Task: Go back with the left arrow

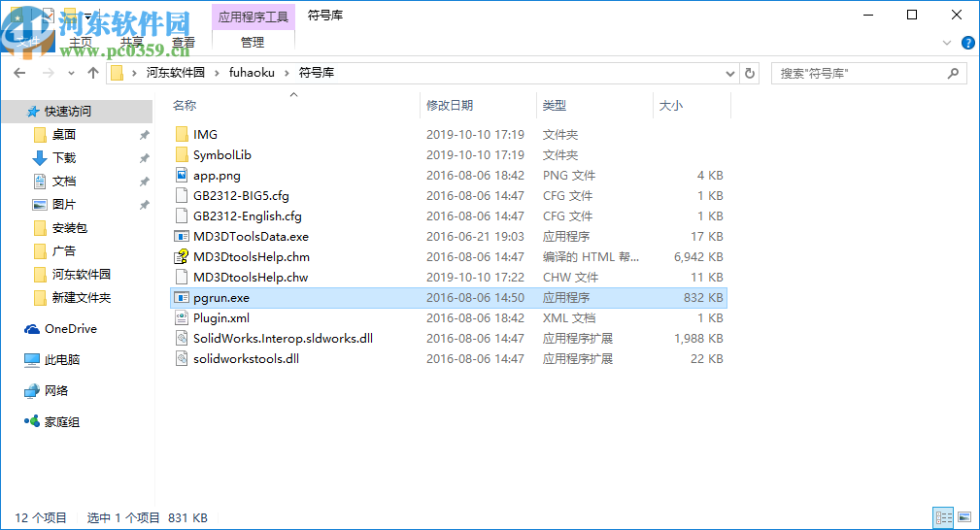Action: [19, 73]
